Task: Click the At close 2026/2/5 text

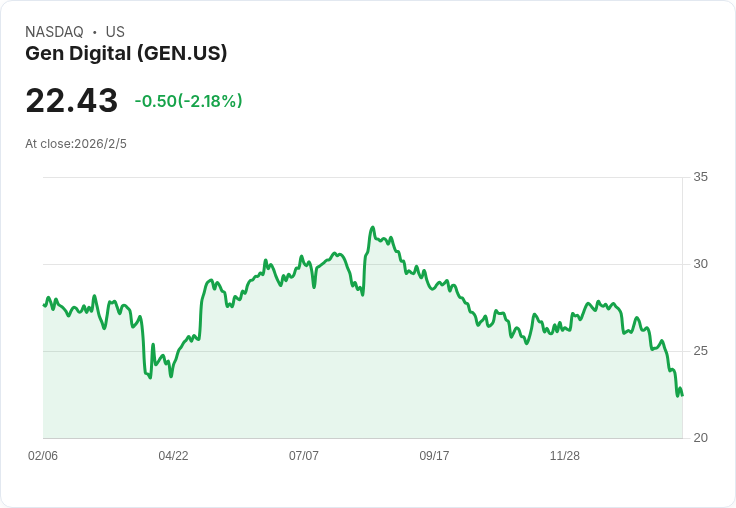Action: pyautogui.click(x=76, y=144)
